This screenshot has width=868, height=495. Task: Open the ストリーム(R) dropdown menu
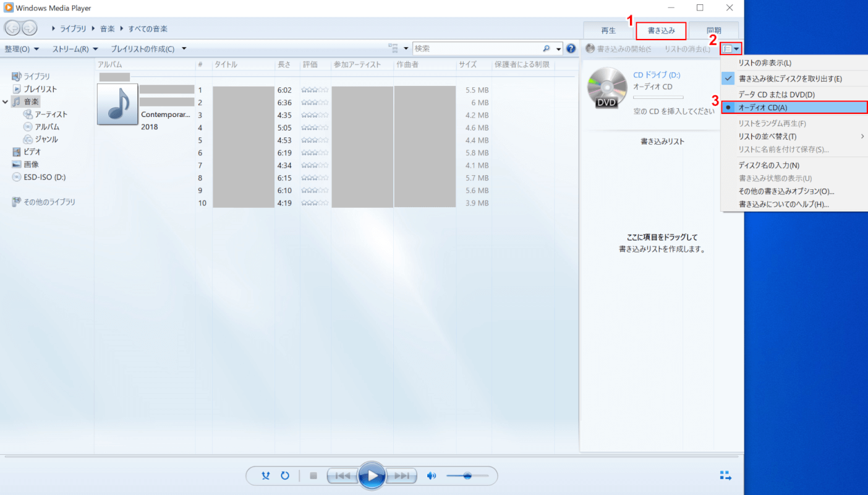[75, 49]
